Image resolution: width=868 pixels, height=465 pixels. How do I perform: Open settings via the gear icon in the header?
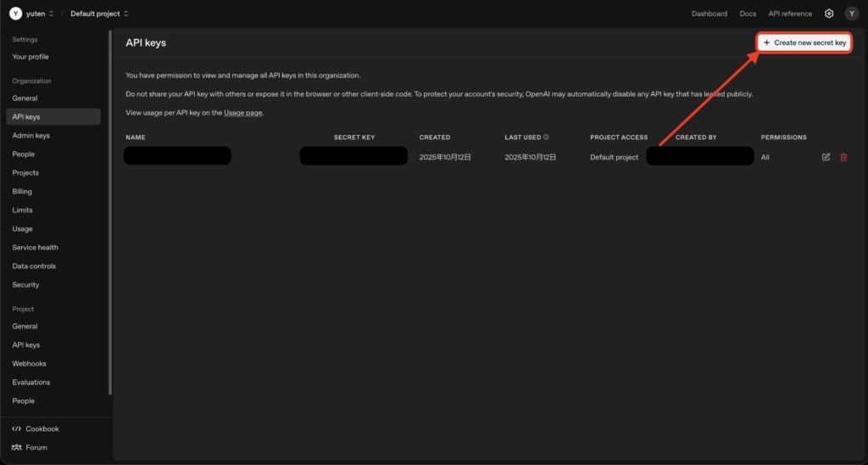point(829,14)
